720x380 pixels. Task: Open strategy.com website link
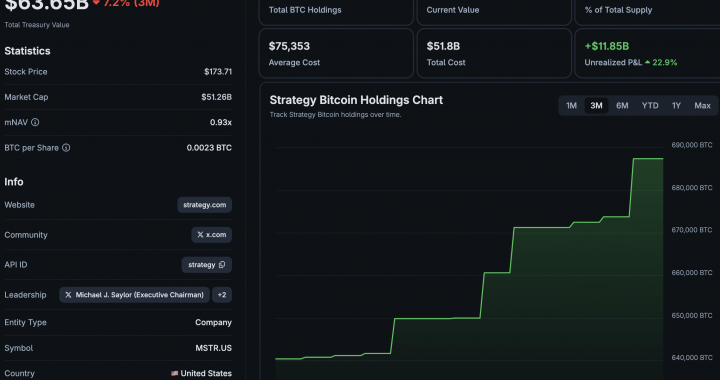pos(204,205)
